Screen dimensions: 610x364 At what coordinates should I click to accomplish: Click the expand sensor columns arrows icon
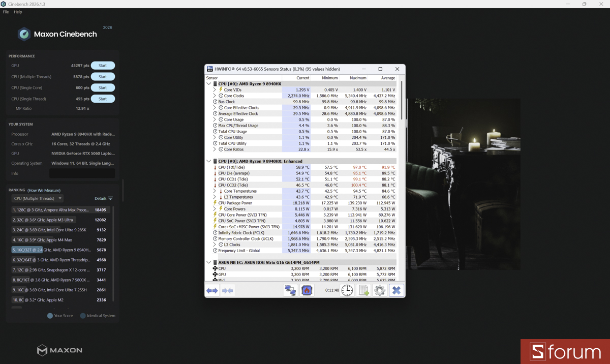212,290
